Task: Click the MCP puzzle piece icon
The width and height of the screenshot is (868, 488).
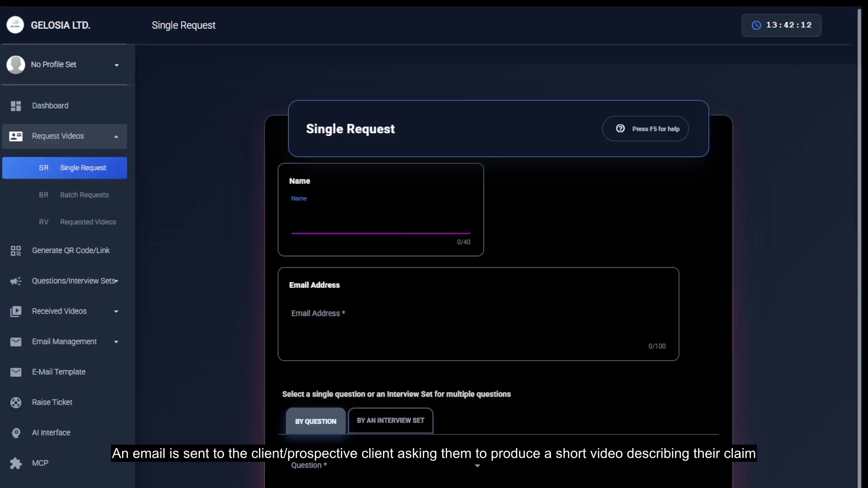Action: 16,463
